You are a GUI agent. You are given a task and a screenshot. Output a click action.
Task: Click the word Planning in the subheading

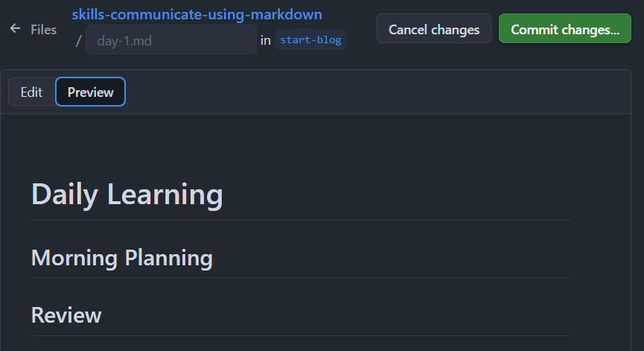click(x=168, y=258)
